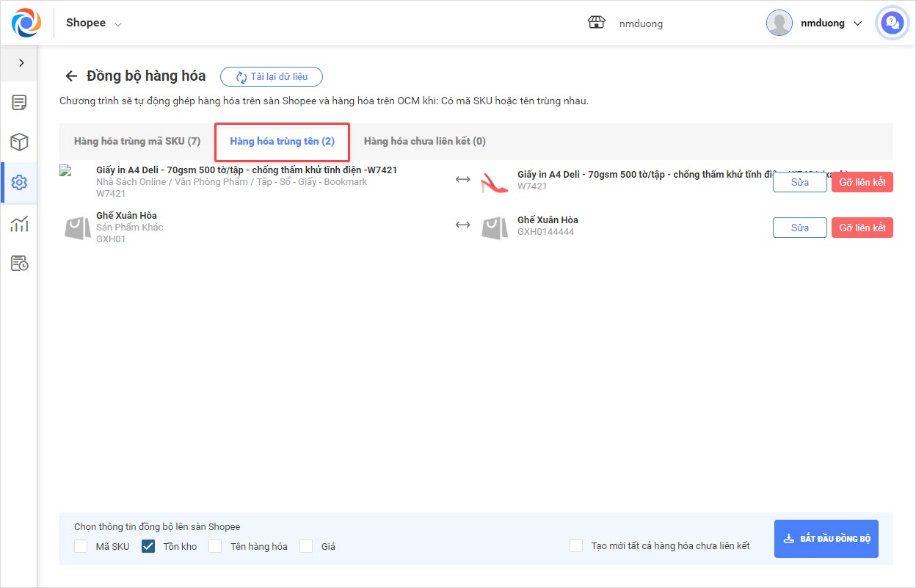Click the Bắt đầu đồng bộ button
This screenshot has height=588, width=916.
(x=826, y=539)
